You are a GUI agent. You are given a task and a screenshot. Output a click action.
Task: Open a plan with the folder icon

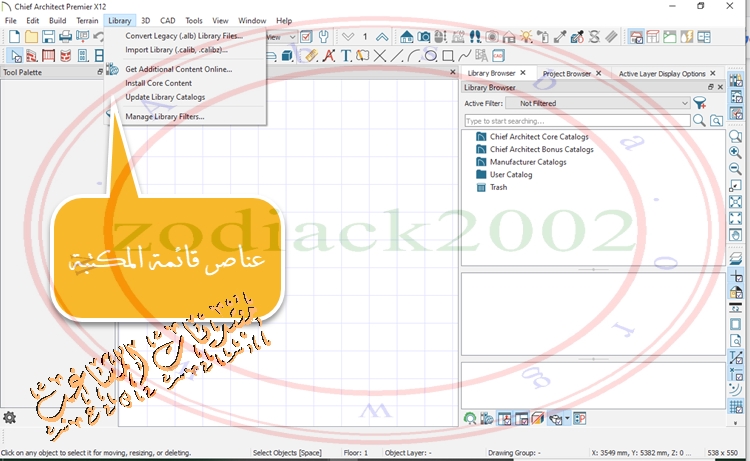pos(31,36)
